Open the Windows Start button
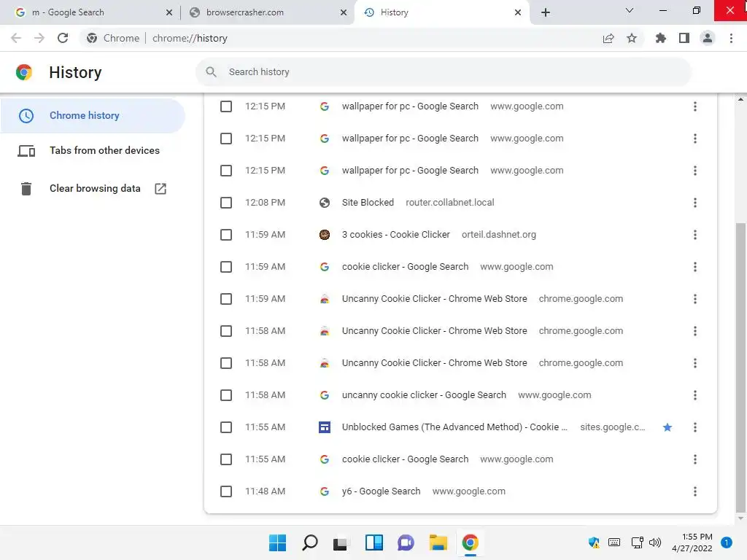This screenshot has height=560, width=747. 277,542
